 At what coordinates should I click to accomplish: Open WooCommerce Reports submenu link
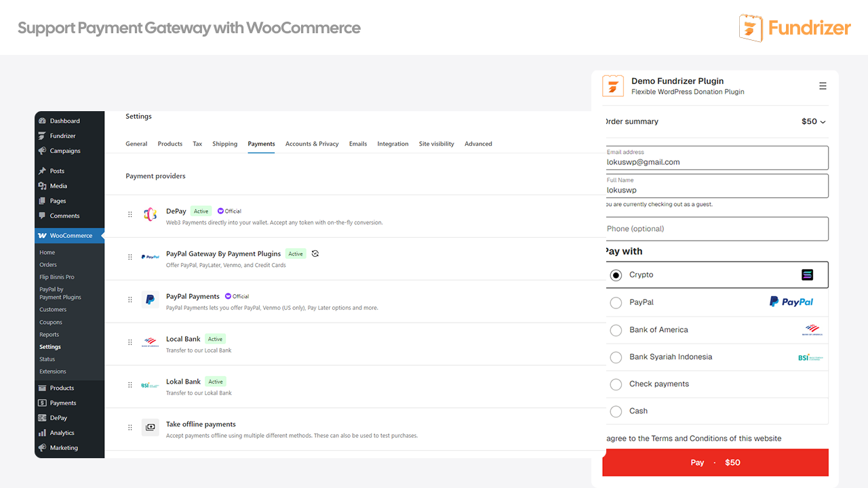coord(50,334)
